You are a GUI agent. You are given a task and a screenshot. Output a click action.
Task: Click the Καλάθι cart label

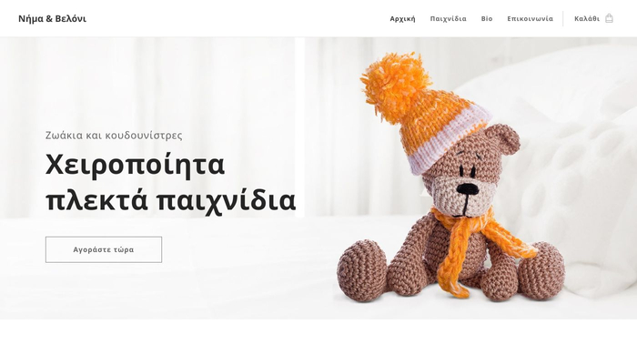click(587, 19)
